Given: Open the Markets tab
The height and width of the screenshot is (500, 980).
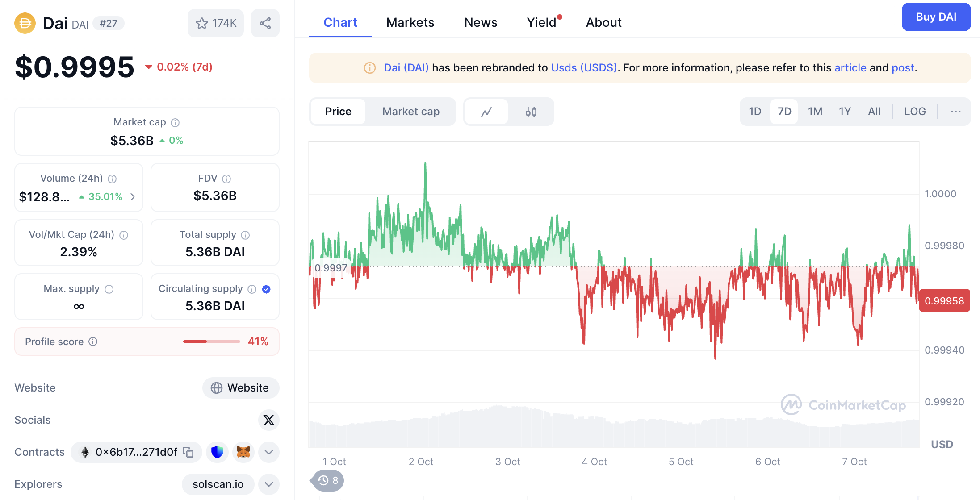Looking at the screenshot, I should click(x=410, y=22).
